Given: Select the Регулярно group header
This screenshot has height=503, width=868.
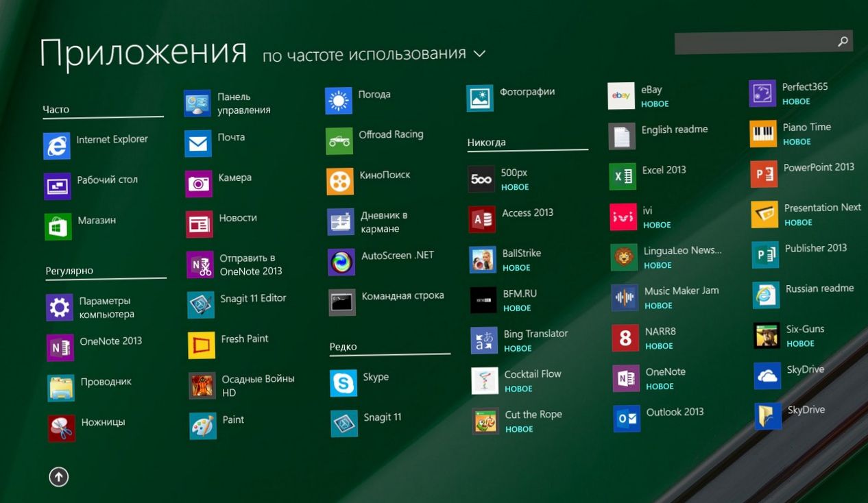Looking at the screenshot, I should (69, 271).
